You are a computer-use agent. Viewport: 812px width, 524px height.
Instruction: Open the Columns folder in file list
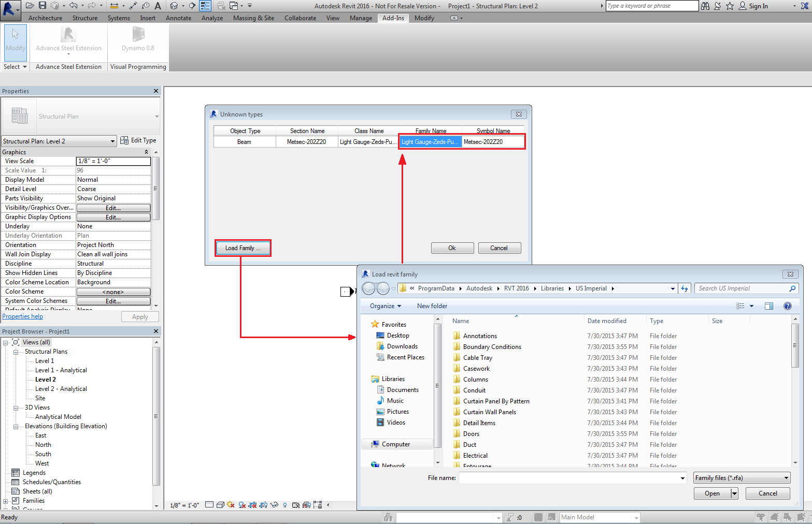click(476, 380)
